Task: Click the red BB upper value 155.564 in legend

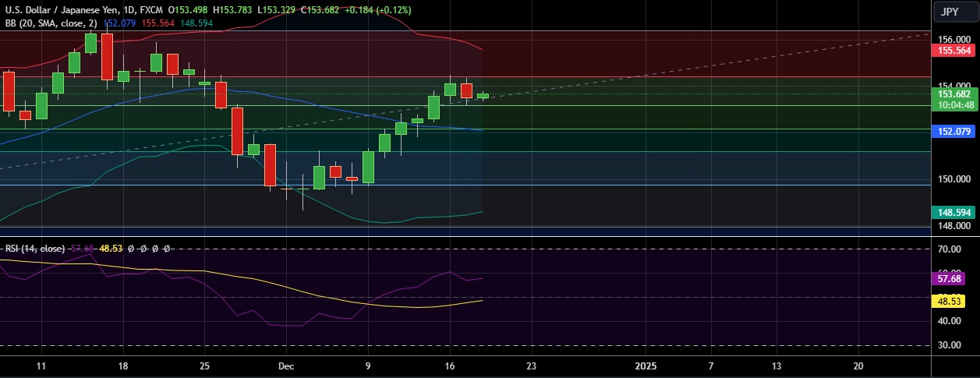Action: pyautogui.click(x=158, y=24)
